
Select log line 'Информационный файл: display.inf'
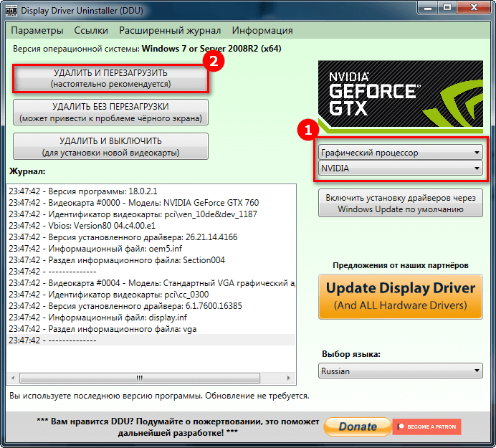click(x=151, y=318)
